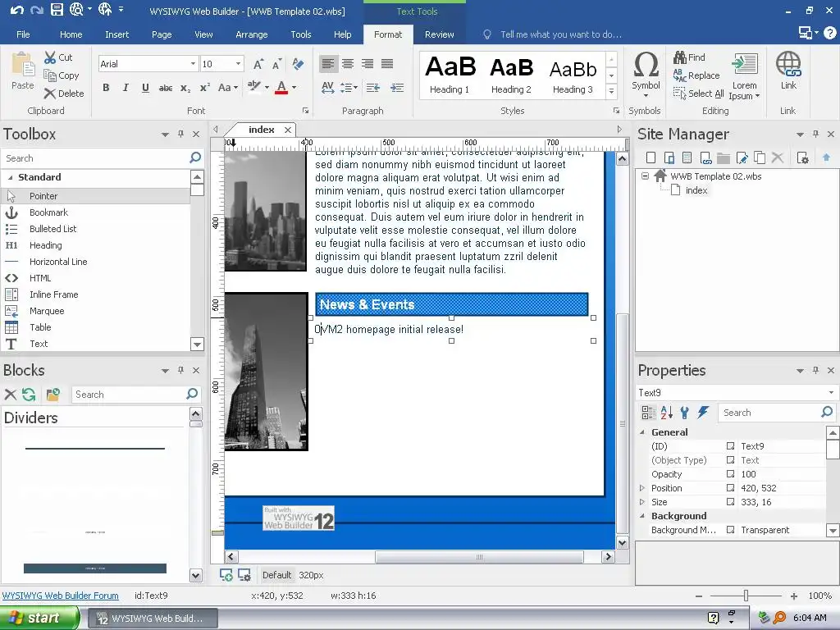Toggle Italic formatting
The width and height of the screenshot is (840, 630).
tap(126, 87)
